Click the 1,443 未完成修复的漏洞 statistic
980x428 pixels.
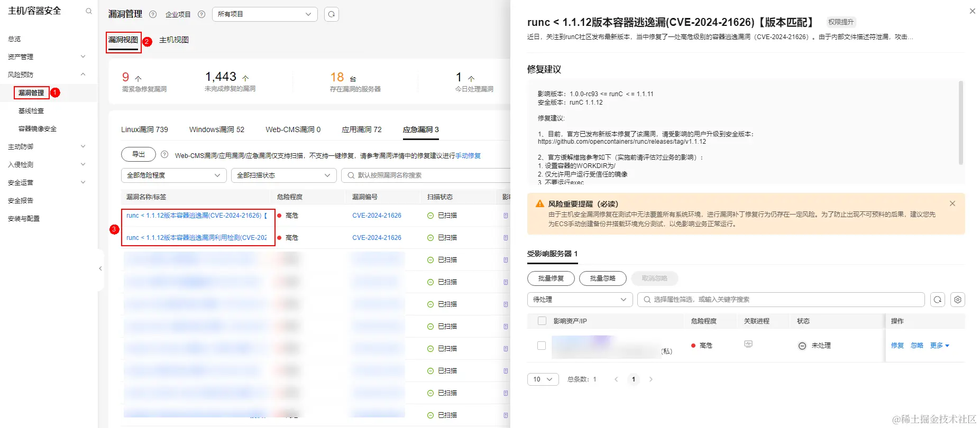tap(230, 82)
